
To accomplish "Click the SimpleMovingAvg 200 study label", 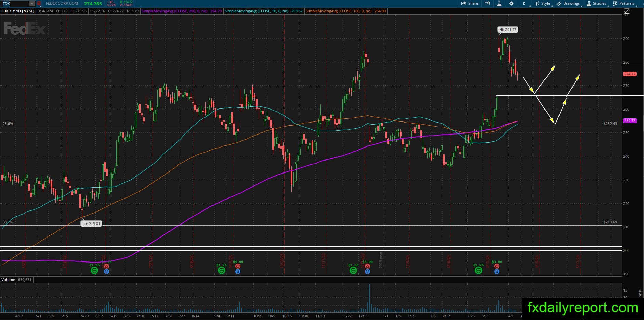I will point(174,11).
